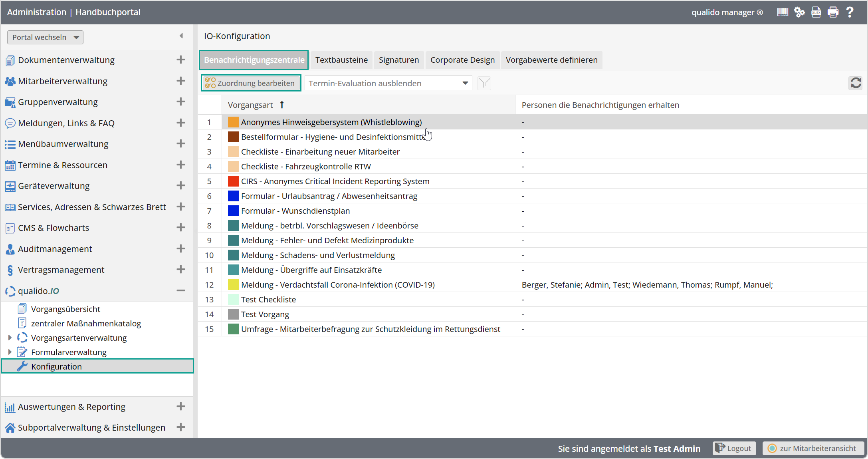Click red swatch of CIRS row
The width and height of the screenshot is (868, 459).
coord(233,181)
